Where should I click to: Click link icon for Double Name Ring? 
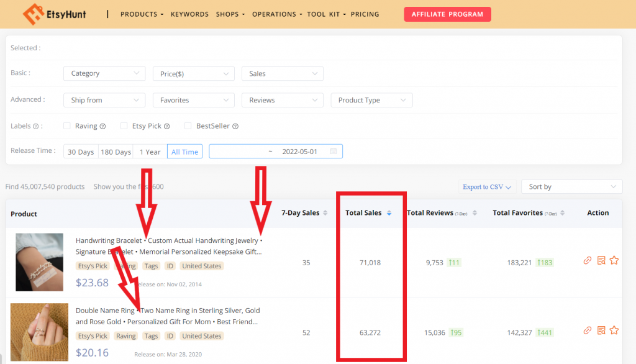588,330
